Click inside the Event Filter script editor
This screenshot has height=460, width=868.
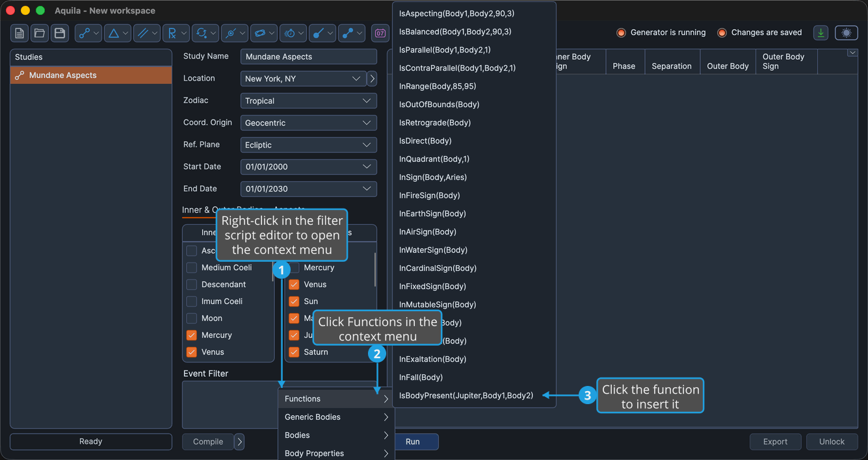231,405
